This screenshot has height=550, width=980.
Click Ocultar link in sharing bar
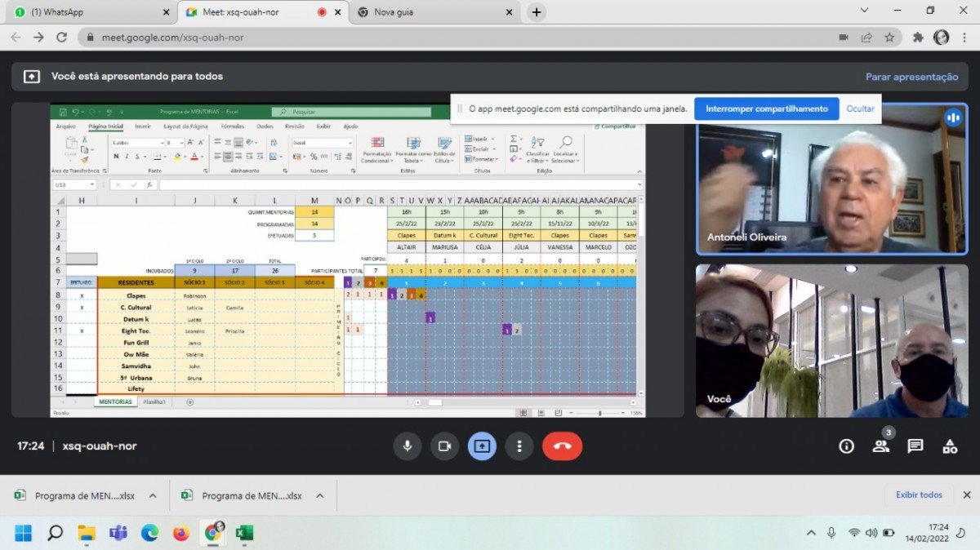(860, 109)
